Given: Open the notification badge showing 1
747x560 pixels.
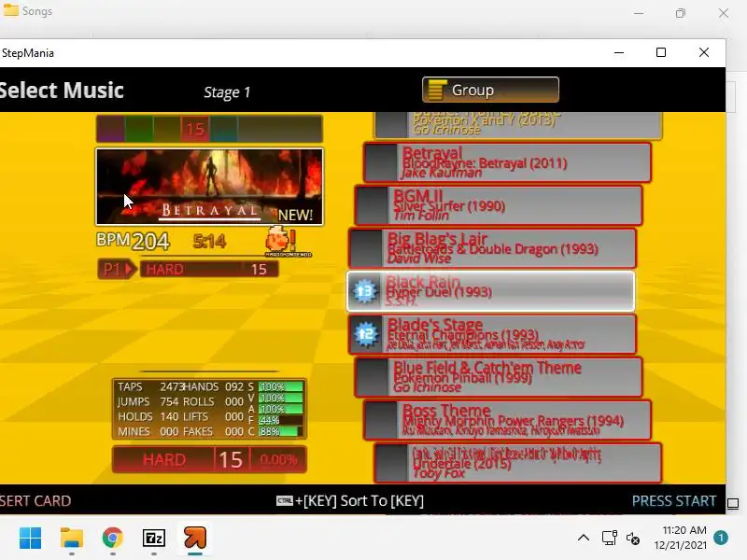Looking at the screenshot, I should tap(721, 538).
